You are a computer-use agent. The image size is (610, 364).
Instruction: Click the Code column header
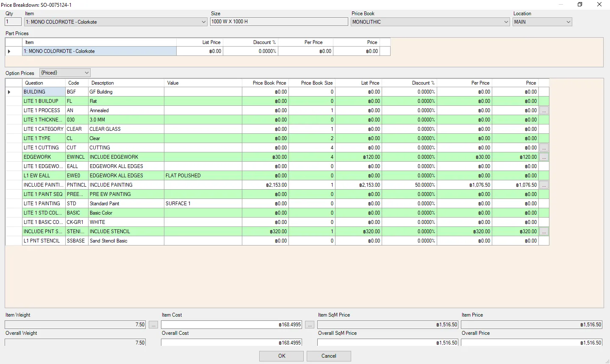pos(77,83)
